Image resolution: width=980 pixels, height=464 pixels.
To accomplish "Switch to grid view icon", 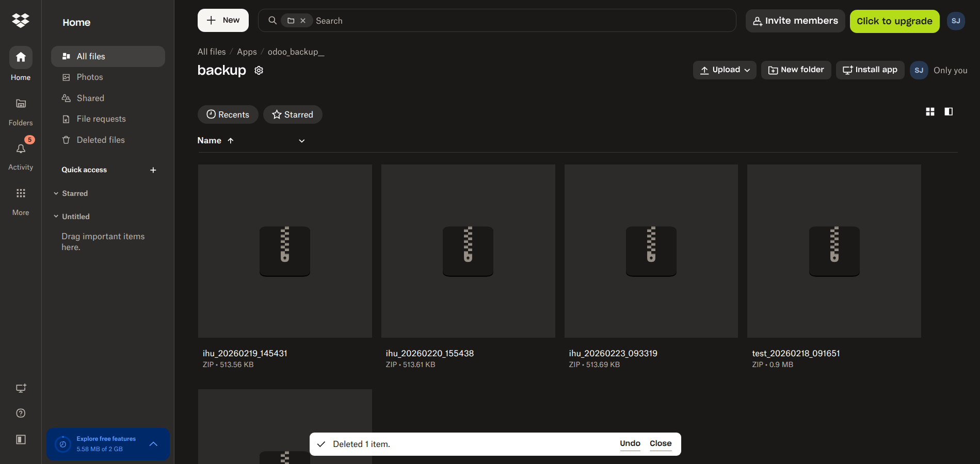I will click(x=930, y=111).
